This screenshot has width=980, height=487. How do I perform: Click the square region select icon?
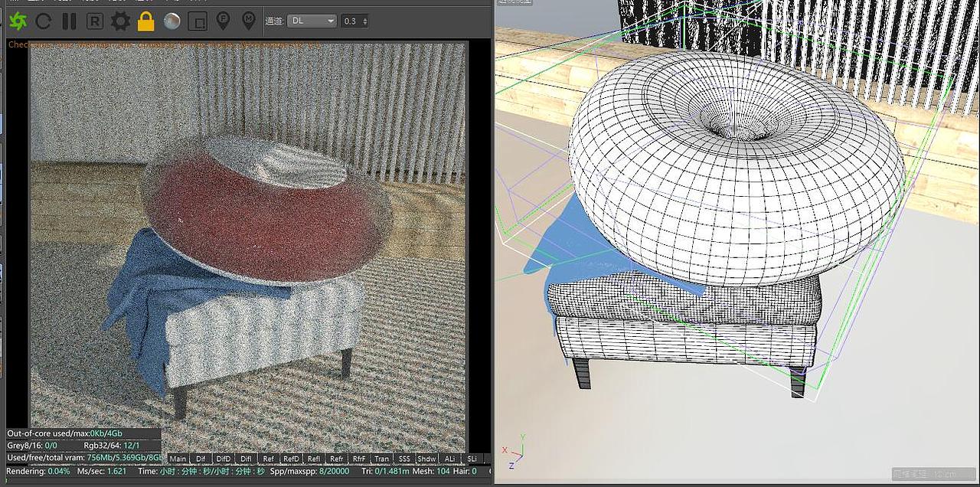[198, 21]
